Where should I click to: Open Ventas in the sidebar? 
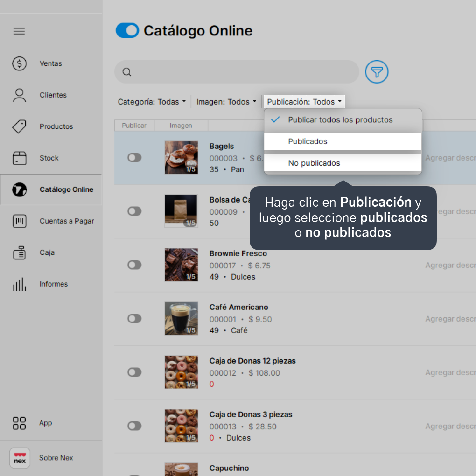point(51,63)
